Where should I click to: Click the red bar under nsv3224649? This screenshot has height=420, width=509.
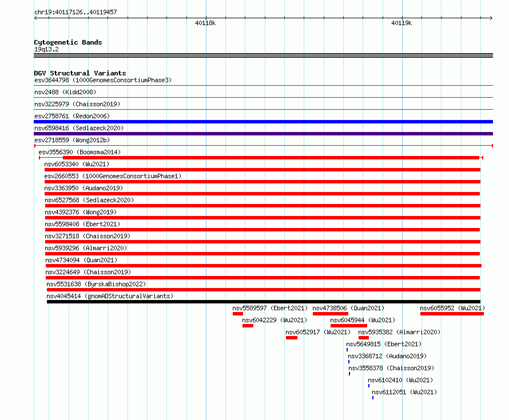tap(263, 278)
